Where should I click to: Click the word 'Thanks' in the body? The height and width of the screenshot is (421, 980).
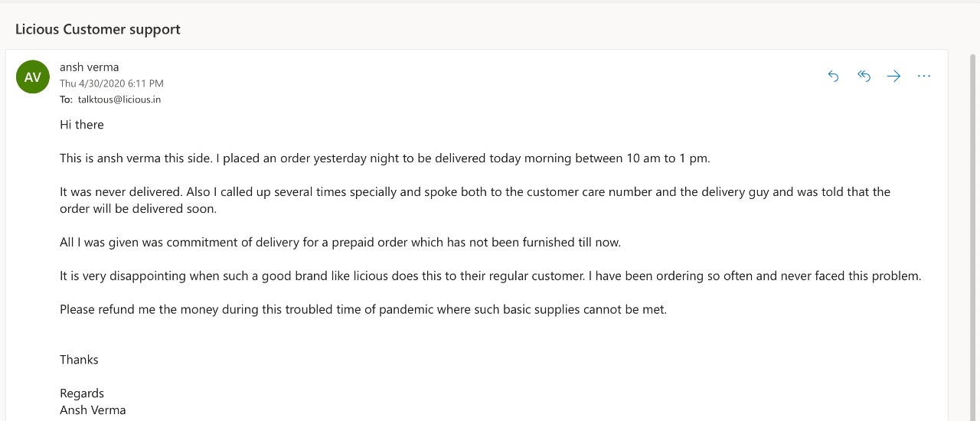click(x=79, y=360)
